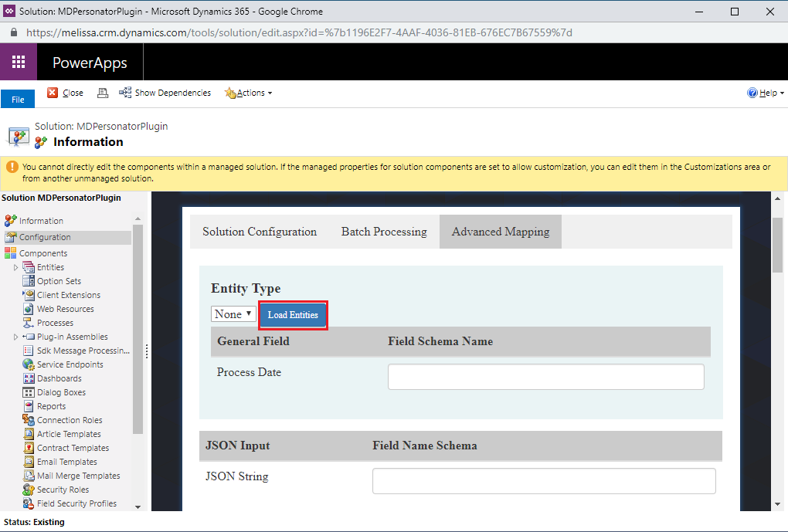788x532 pixels.
Task: Click the Article Templates icon
Action: 29,434
